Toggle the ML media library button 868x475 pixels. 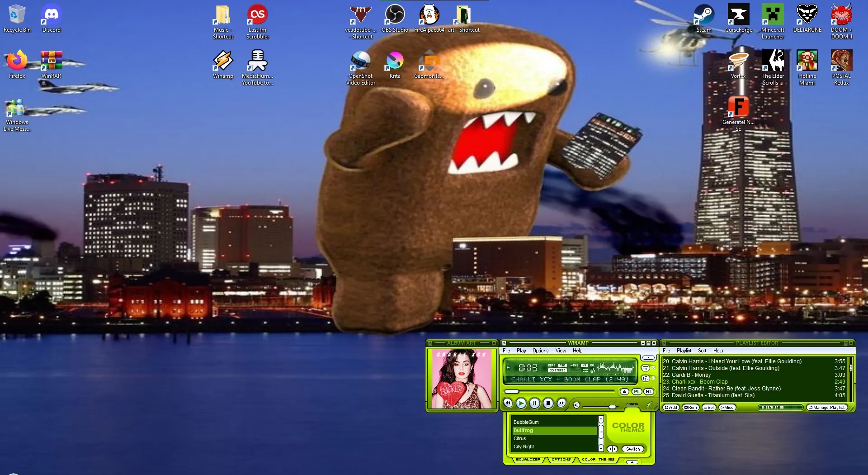point(649,391)
